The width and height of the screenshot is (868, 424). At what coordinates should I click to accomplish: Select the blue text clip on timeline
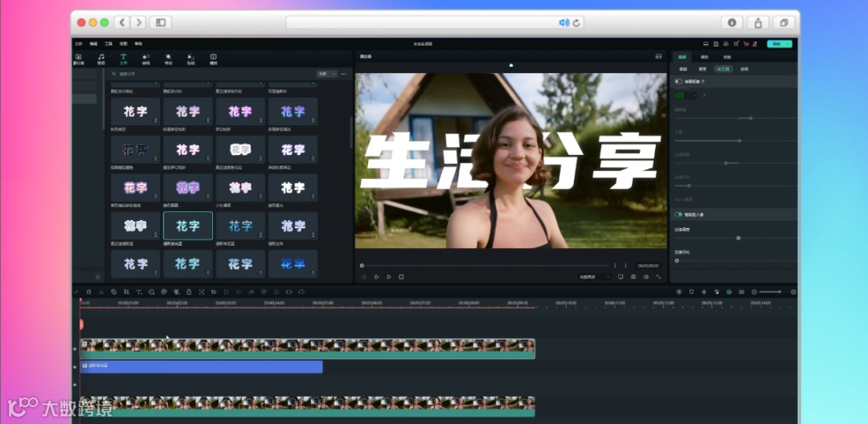[x=202, y=366]
